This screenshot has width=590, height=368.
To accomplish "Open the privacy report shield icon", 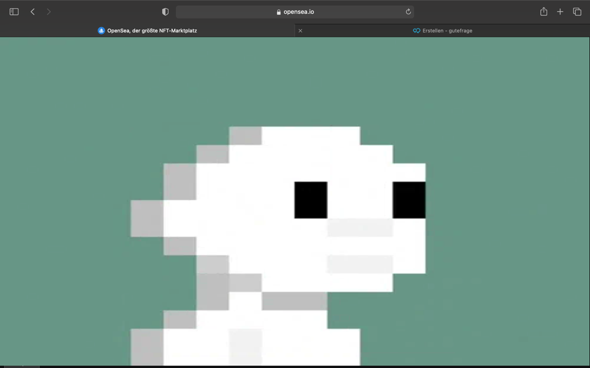I will (165, 12).
